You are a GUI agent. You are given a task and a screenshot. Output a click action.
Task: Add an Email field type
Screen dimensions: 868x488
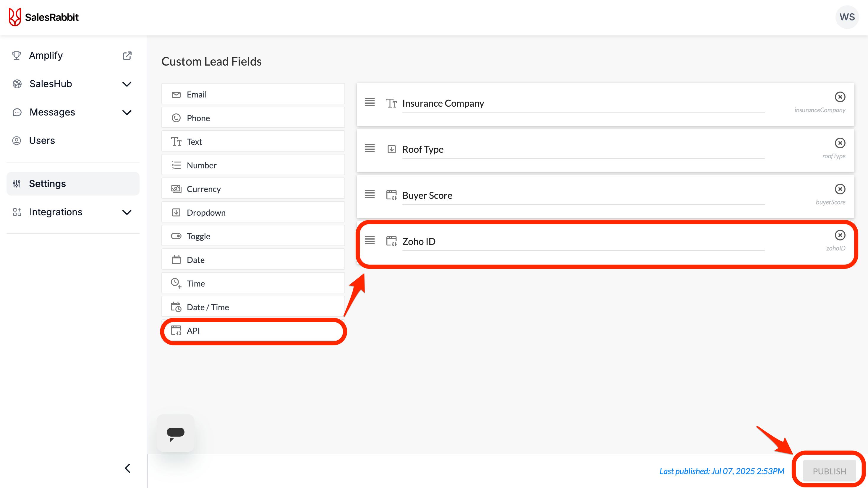[253, 94]
